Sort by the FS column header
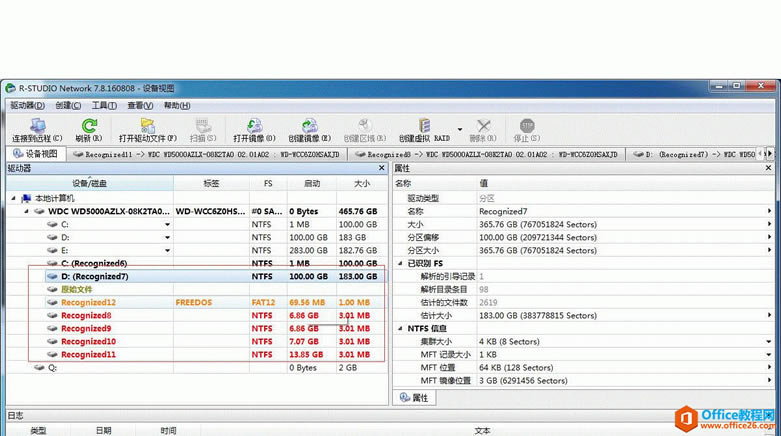Viewport: 781px width, 436px height. [268, 183]
